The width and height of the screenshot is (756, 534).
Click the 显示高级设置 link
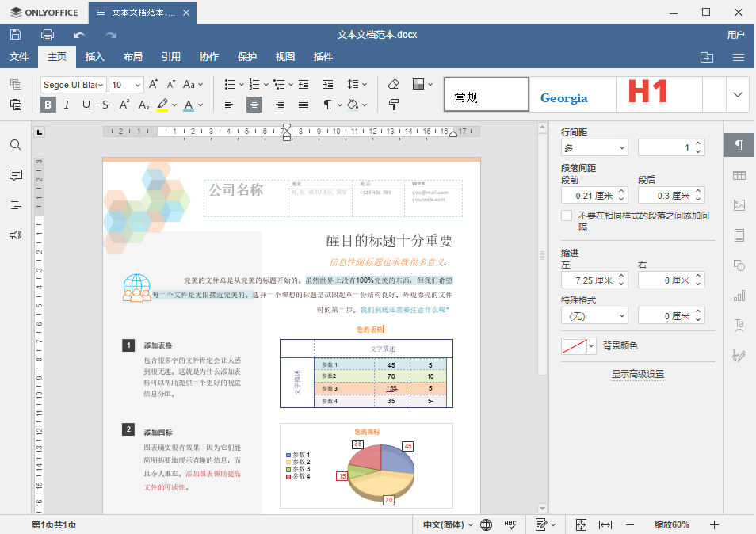638,374
